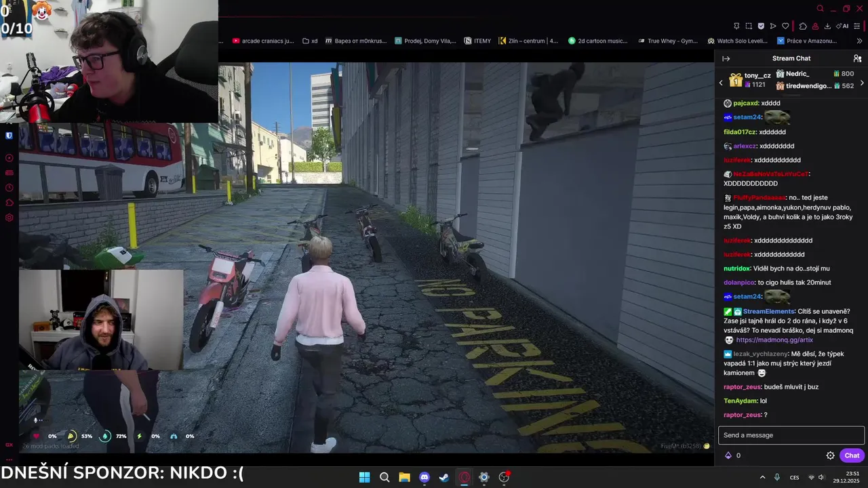The image size is (868, 488).
Task: Open the Windows Start menu
Action: tap(364, 477)
